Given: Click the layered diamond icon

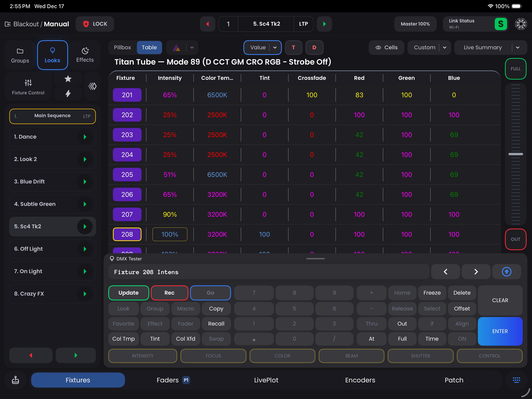Looking at the screenshot, I should [93, 86].
